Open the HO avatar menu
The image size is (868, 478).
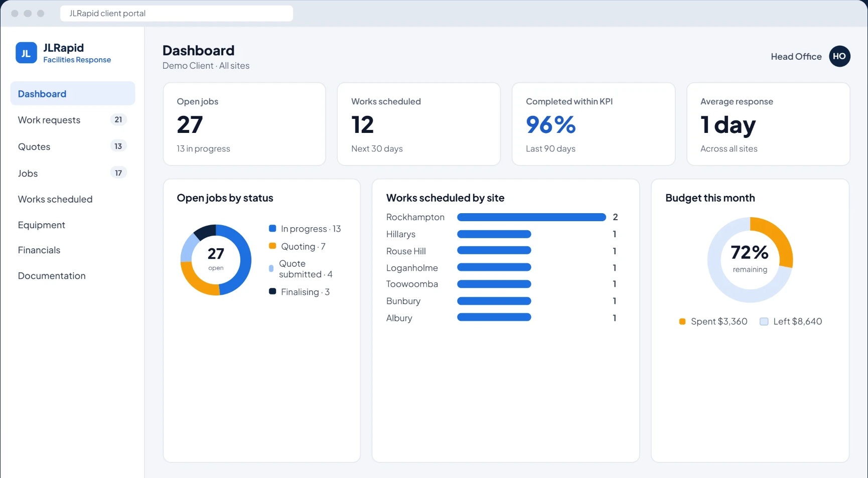tap(839, 56)
